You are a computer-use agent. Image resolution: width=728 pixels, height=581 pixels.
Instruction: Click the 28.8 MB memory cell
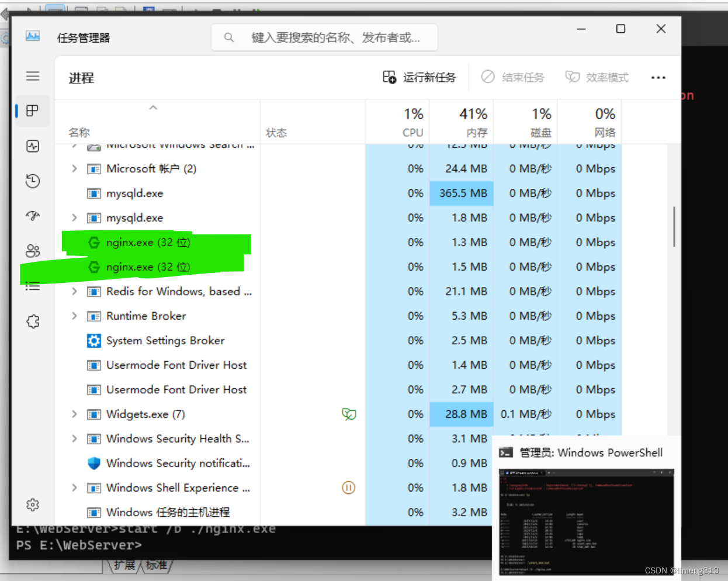(x=462, y=414)
